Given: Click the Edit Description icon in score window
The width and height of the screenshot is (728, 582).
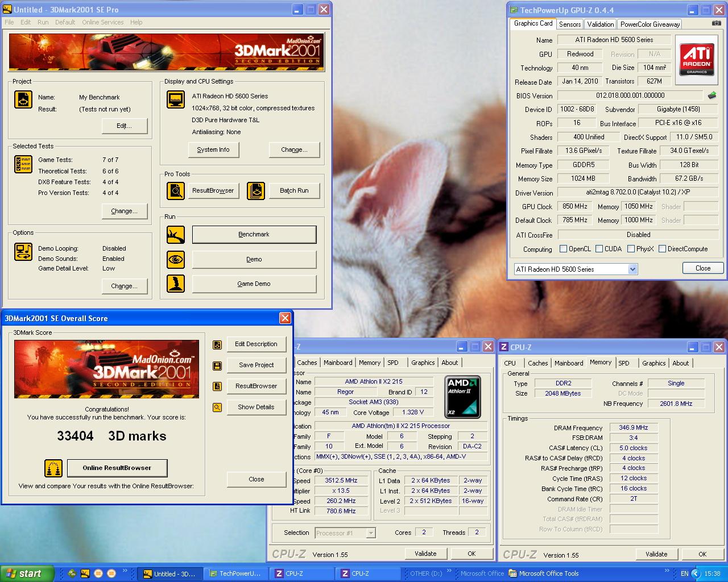Looking at the screenshot, I should click(217, 344).
